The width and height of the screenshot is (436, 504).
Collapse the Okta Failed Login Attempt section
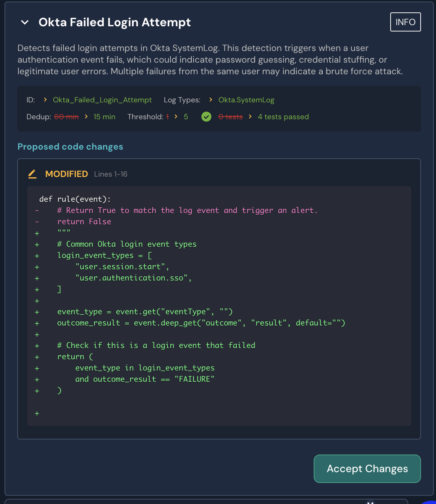[x=25, y=22]
